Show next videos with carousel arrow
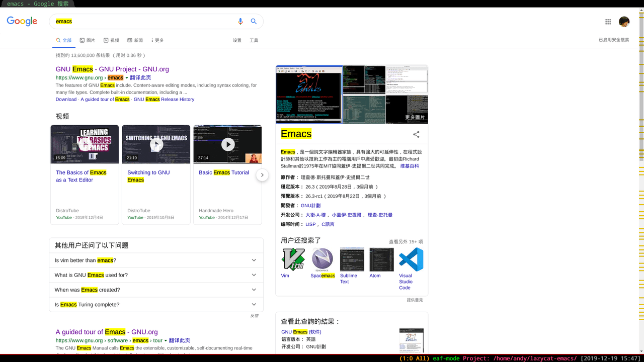 click(262, 175)
